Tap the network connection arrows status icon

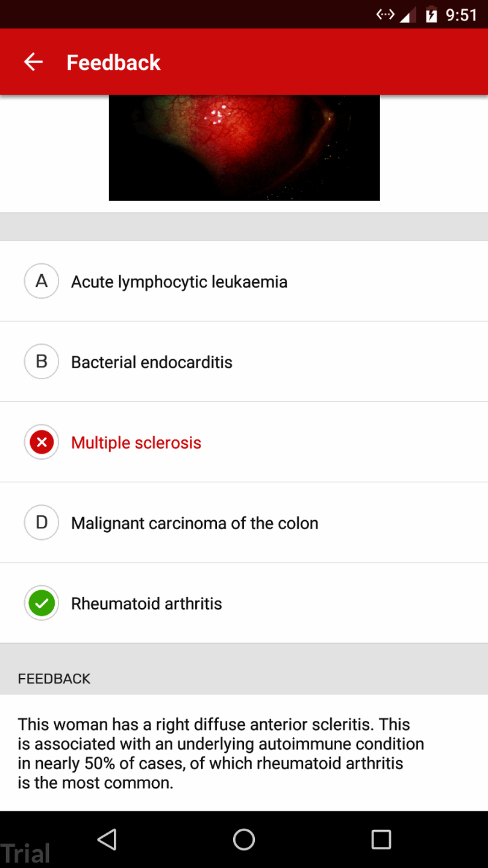[385, 14]
